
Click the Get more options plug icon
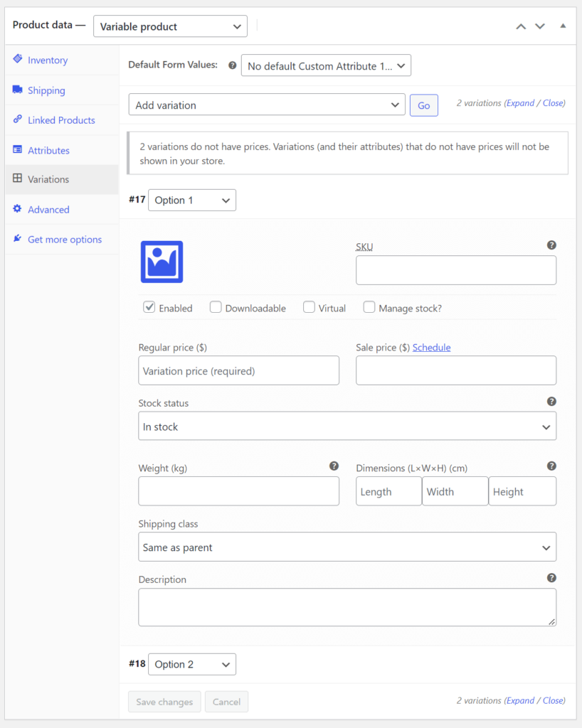click(x=18, y=240)
